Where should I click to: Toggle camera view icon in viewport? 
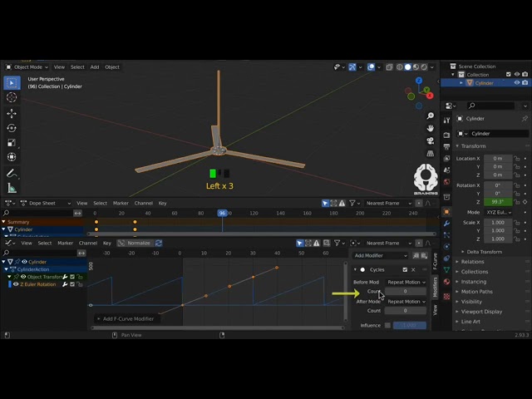431,140
